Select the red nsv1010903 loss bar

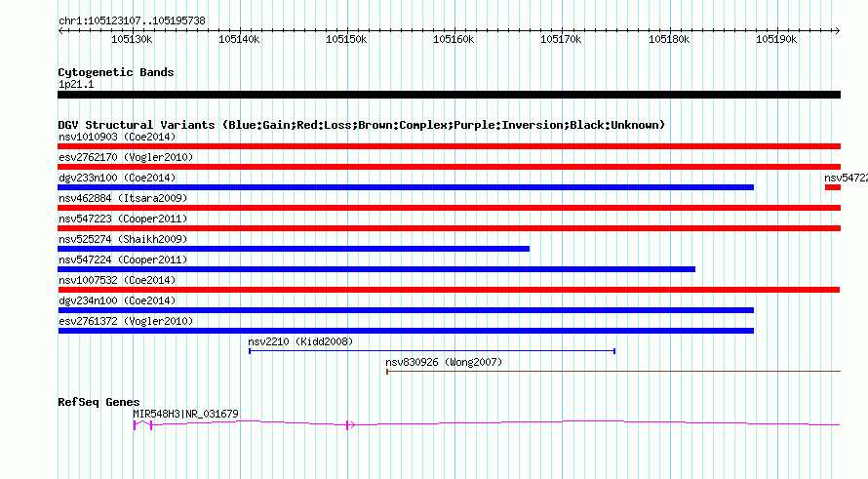(449, 146)
